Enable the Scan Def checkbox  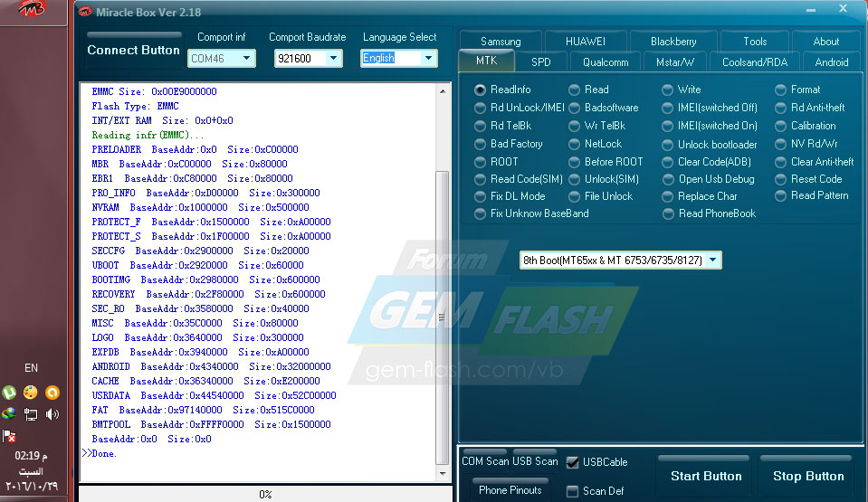572,491
